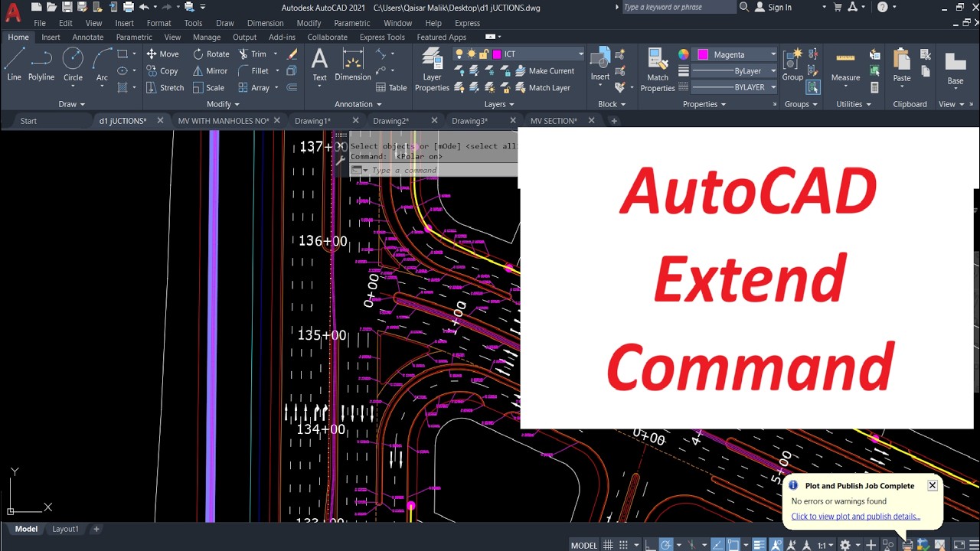
Task: Click the Hatch tool icon
Action: point(122,87)
